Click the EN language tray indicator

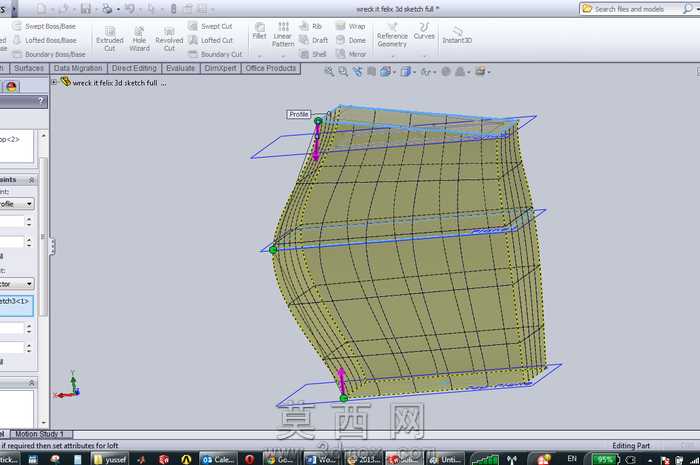[572, 459]
